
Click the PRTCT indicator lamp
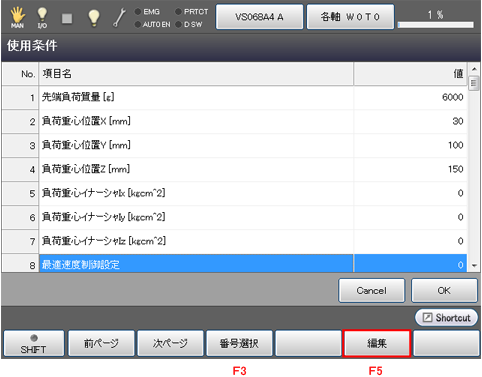(191, 12)
